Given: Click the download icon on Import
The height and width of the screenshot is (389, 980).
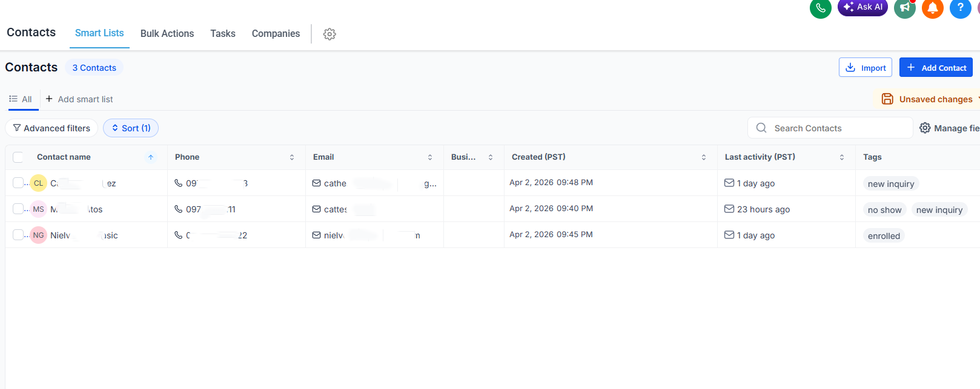Looking at the screenshot, I should 850,67.
